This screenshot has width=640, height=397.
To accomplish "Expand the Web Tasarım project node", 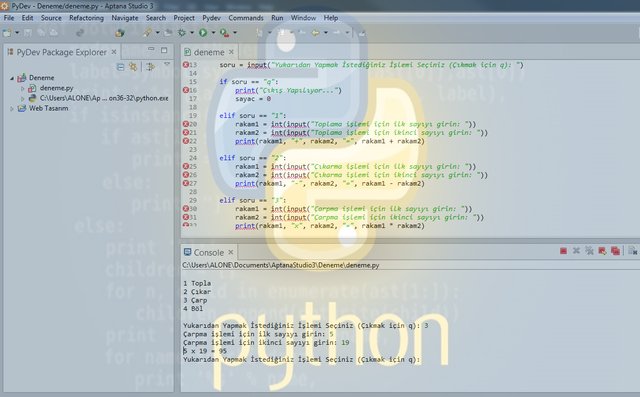I will click(x=12, y=109).
